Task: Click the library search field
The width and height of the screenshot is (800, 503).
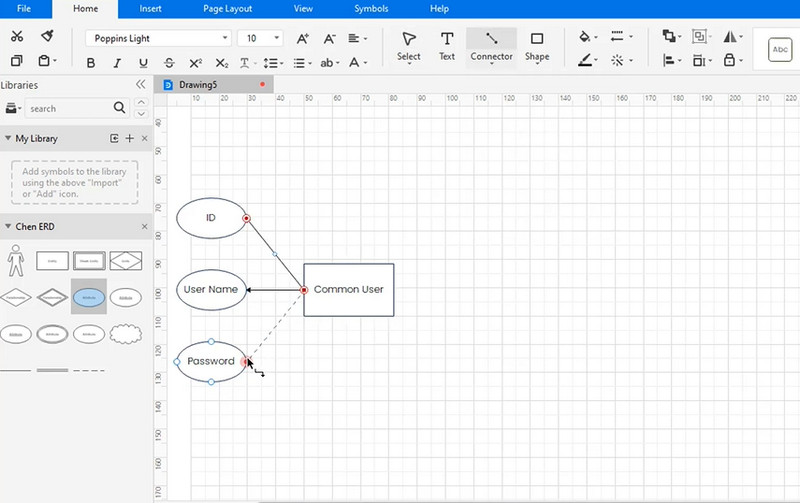Action: point(70,108)
